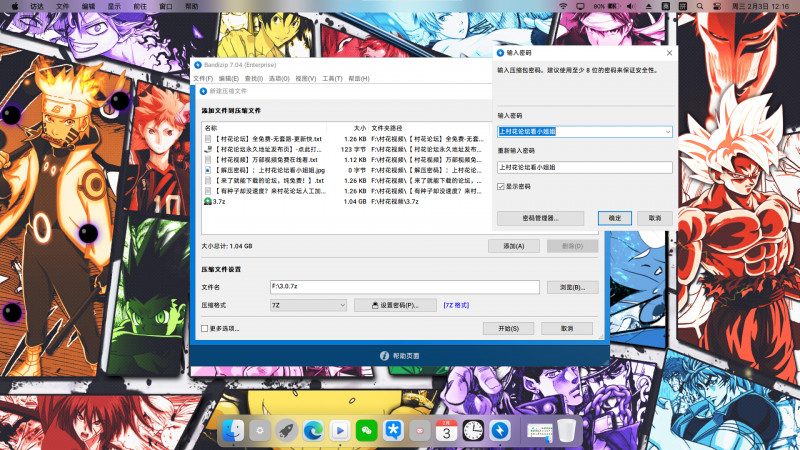Click the Wi-Fi status icon
The image size is (800, 450).
(562, 6)
